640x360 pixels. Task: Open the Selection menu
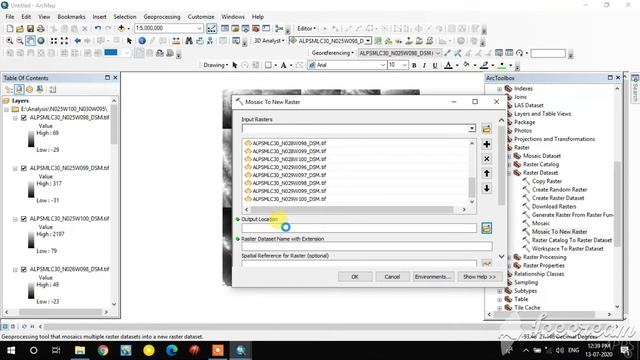pos(125,17)
